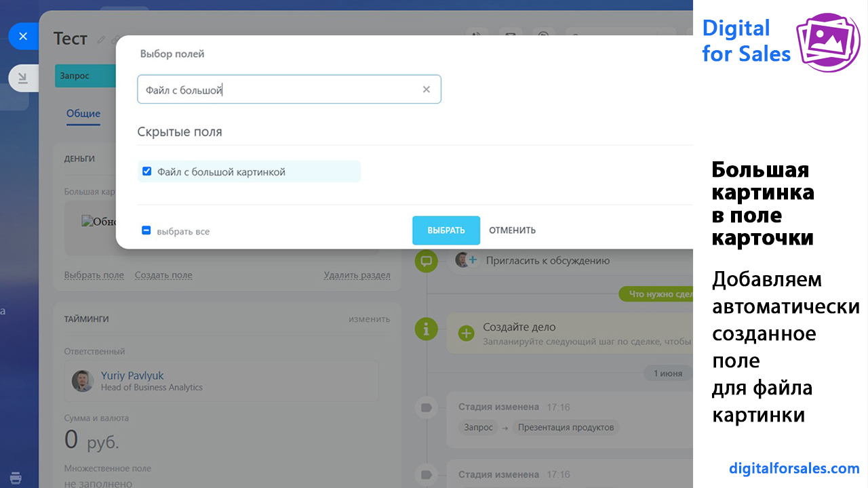Edit the deal title with the pencil icon

102,40
